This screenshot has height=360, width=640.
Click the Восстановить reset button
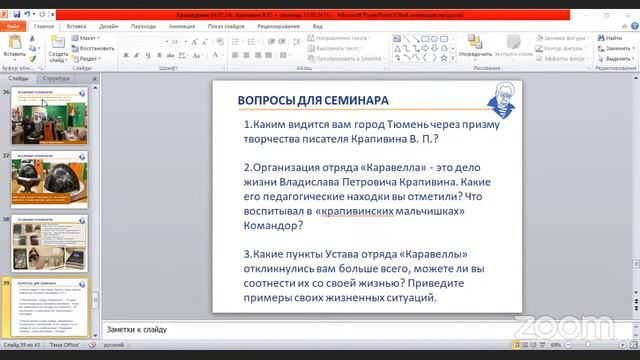click(x=93, y=48)
